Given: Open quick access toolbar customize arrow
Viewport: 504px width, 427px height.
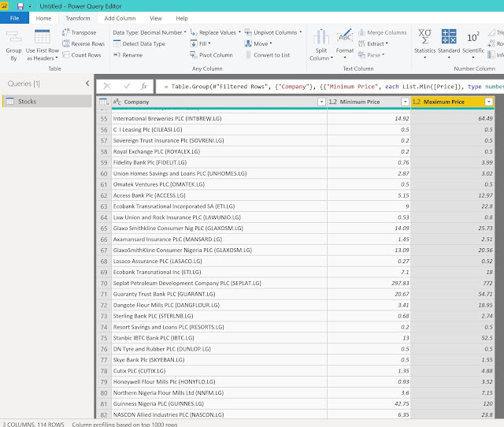Looking at the screenshot, I should pos(30,6).
